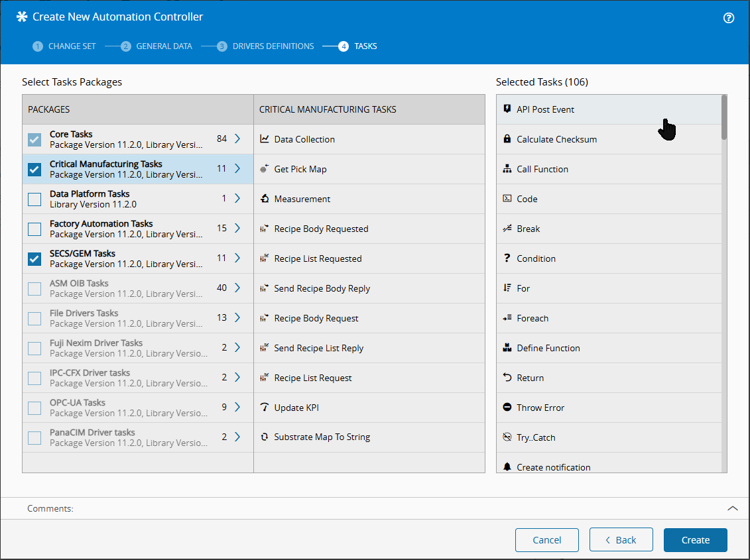Click the Data Collection chart icon
Image resolution: width=750 pixels, height=560 pixels.
[x=265, y=139]
